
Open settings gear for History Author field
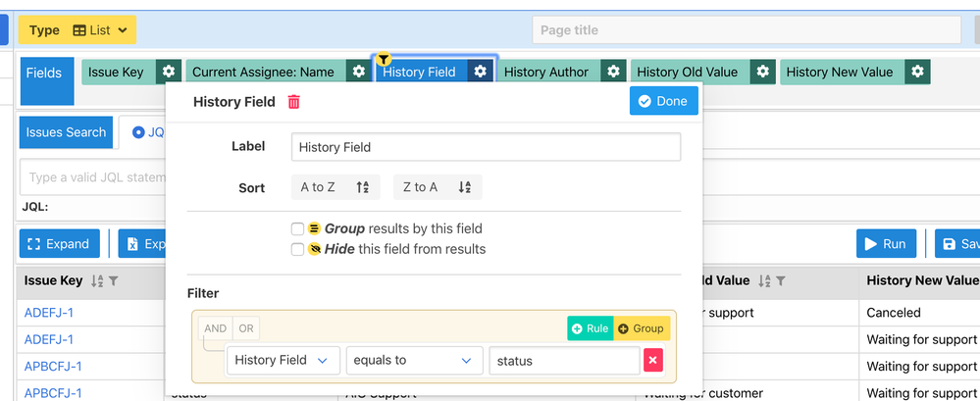coord(613,72)
